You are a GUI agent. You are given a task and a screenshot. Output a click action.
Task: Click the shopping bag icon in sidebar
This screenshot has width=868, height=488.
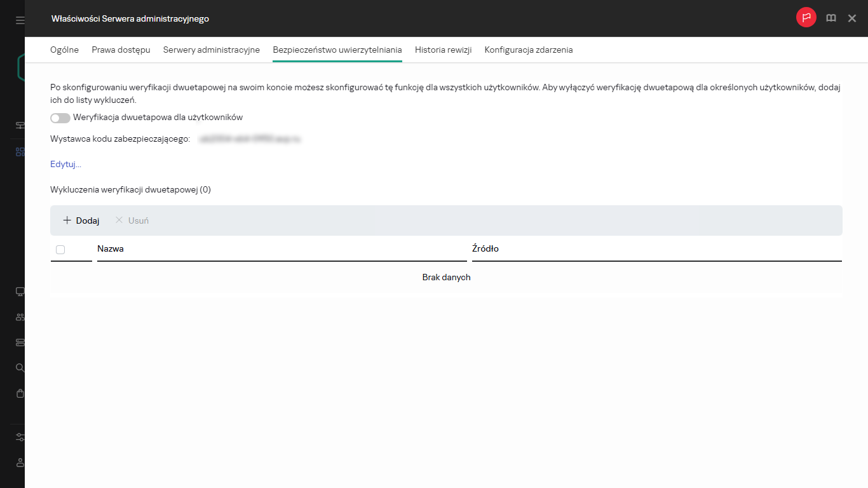pos(20,393)
